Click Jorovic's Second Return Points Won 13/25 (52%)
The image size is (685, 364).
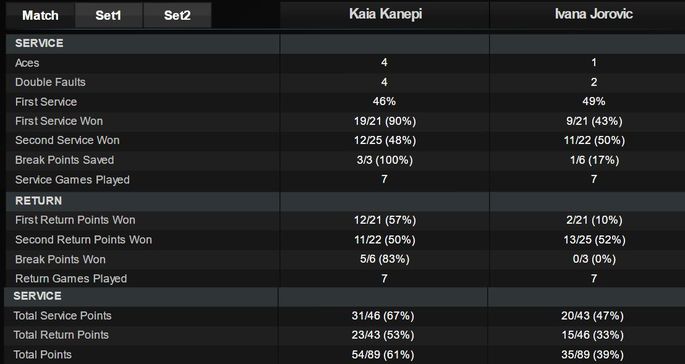click(x=594, y=240)
